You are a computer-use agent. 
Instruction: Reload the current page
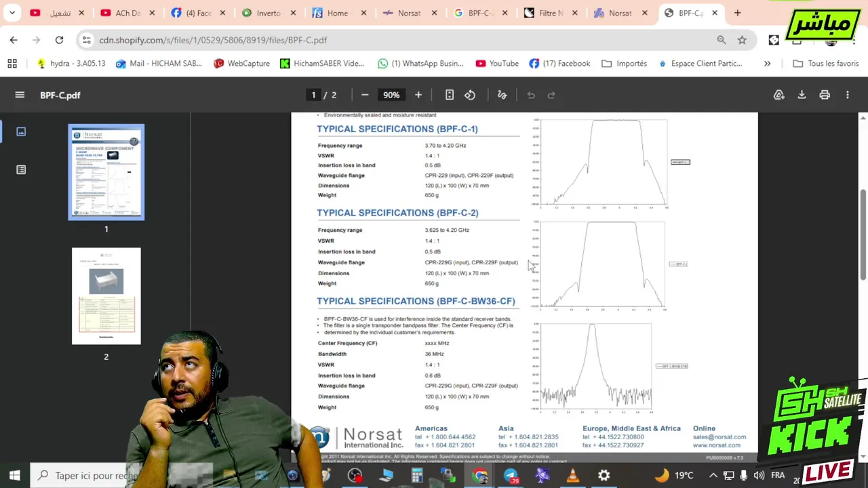point(59,40)
